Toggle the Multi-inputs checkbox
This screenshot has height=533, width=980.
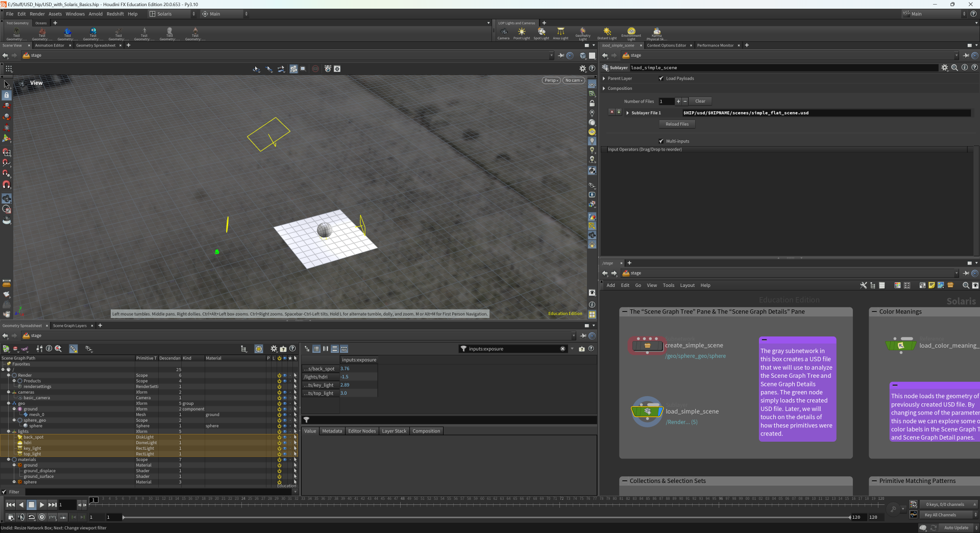pyautogui.click(x=661, y=141)
